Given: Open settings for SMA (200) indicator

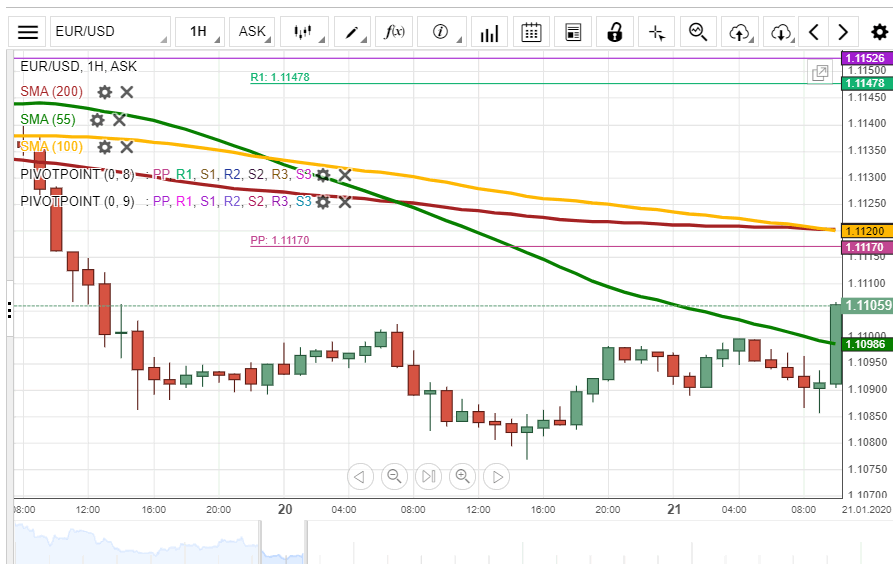Looking at the screenshot, I should (x=105, y=92).
